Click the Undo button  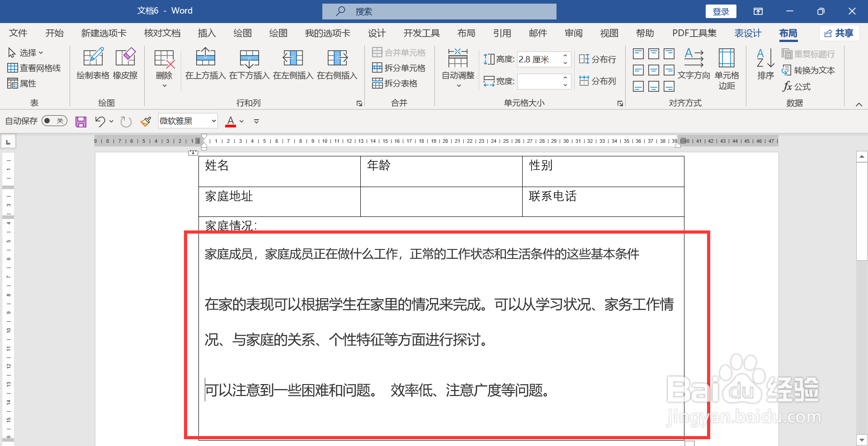click(100, 121)
